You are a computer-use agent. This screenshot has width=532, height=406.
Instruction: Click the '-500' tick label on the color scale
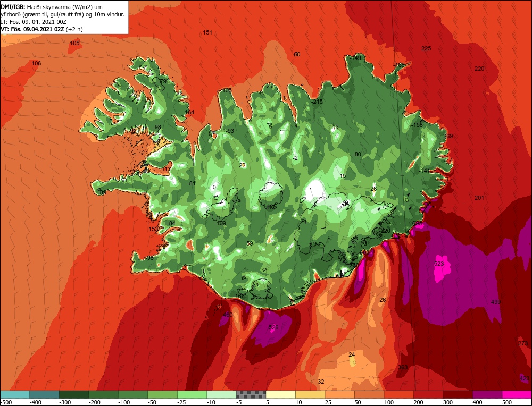point(6,402)
